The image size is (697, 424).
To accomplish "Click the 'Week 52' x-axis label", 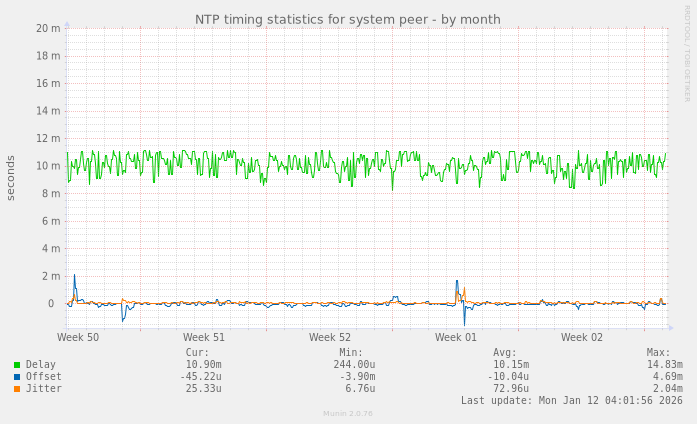I will (x=330, y=337).
